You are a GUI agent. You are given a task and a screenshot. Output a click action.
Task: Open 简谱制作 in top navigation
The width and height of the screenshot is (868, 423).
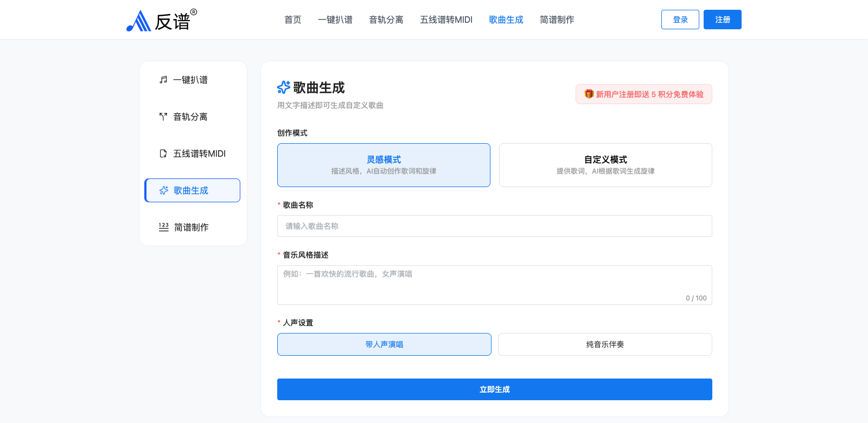pos(557,20)
